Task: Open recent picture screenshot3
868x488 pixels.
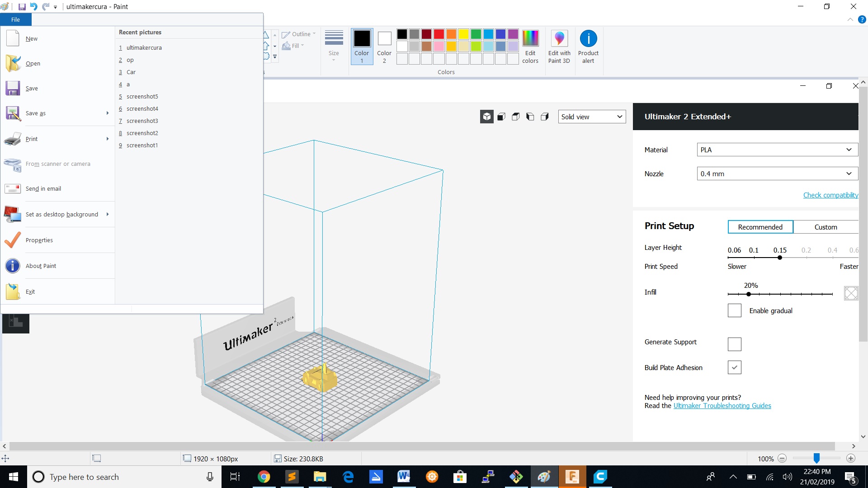Action: 142,121
